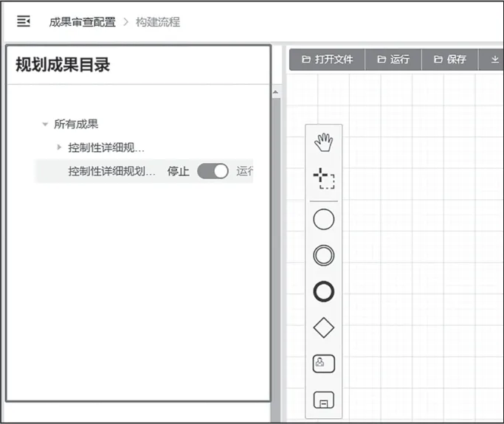Click the 规划成果目录 panel heading
The image size is (504, 424).
point(63,65)
